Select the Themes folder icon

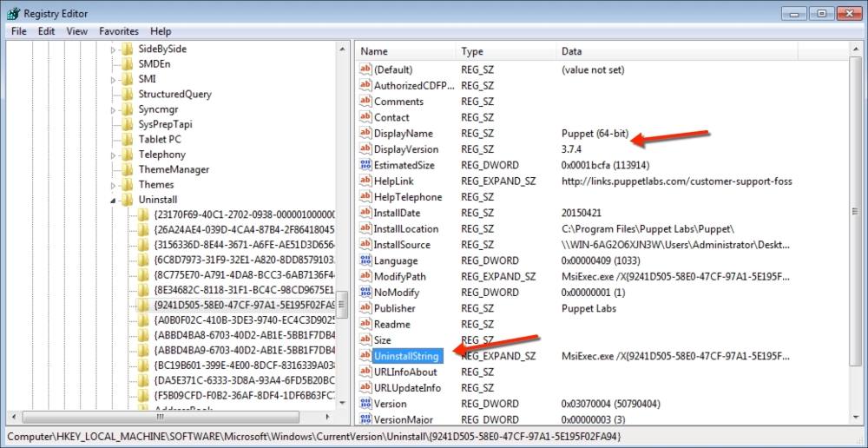point(127,185)
